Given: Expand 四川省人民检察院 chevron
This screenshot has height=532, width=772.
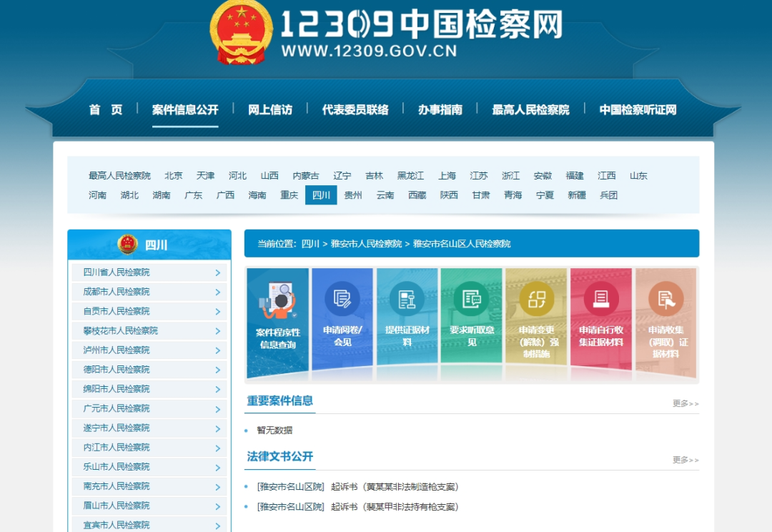Looking at the screenshot, I should 217,272.
